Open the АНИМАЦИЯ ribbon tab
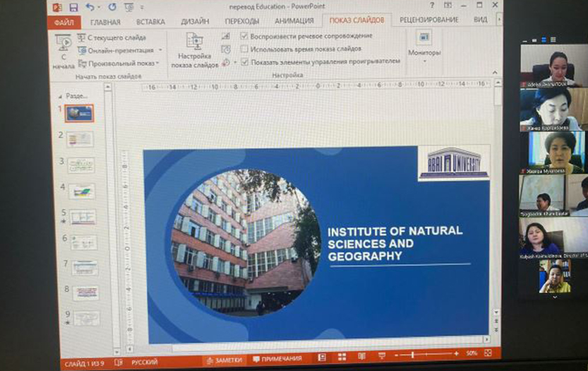Viewport: 588px width, 371px height. (295, 20)
